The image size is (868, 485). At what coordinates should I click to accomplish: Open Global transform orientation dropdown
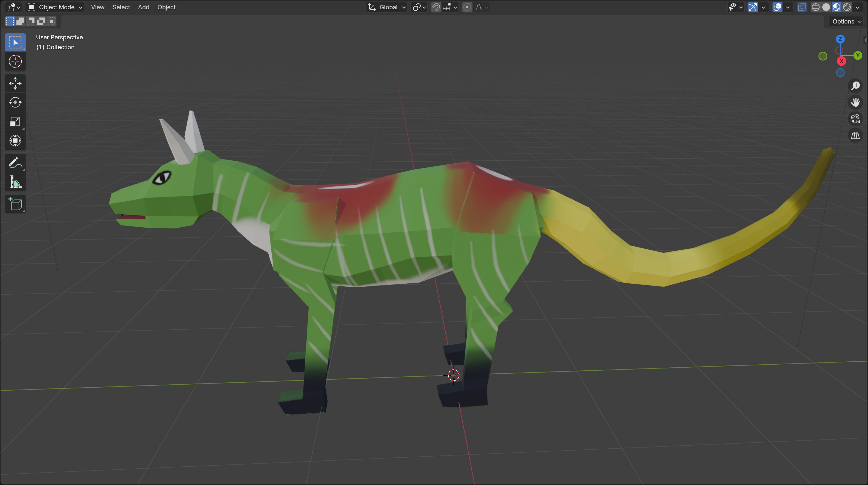coord(387,7)
